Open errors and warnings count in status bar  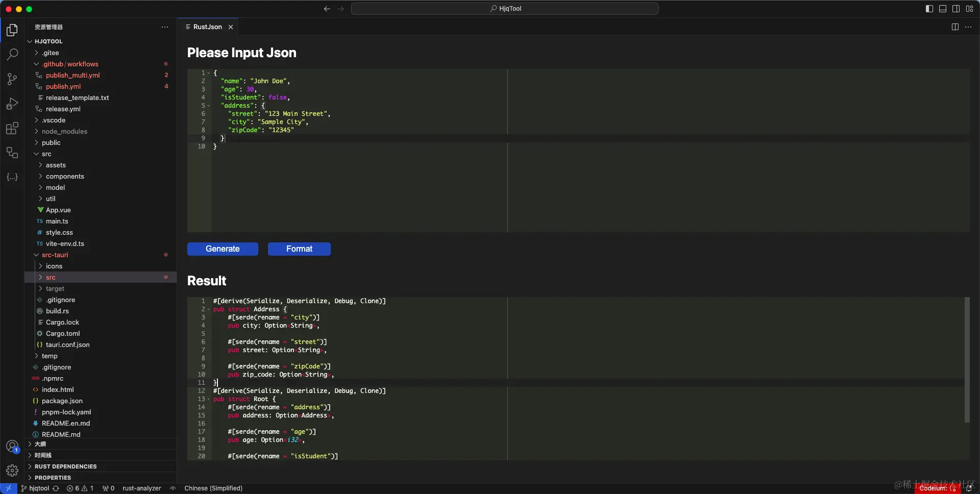click(x=80, y=488)
